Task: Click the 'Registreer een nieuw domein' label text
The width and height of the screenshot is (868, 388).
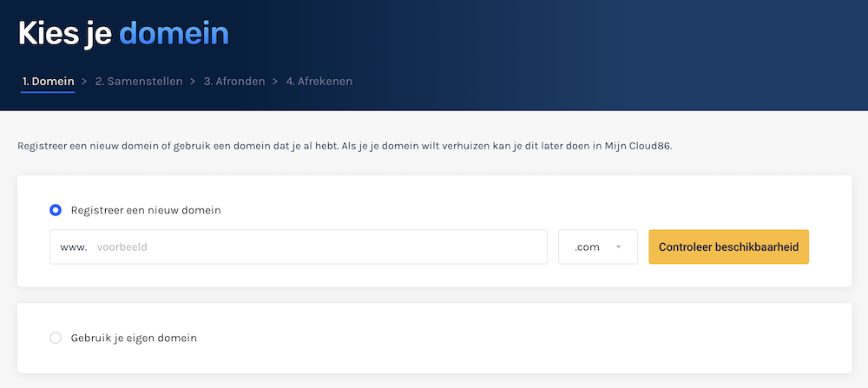Action: [146, 210]
